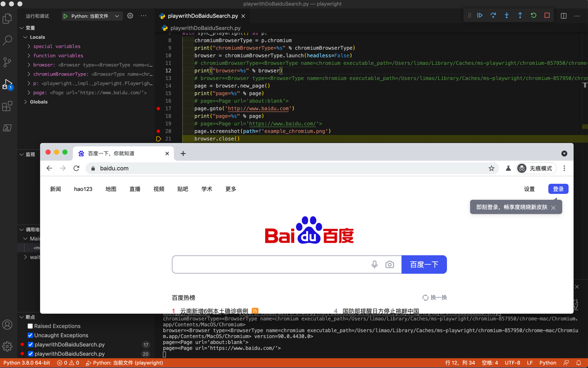Click 换一换 to refresh hot list

pyautogui.click(x=435, y=298)
